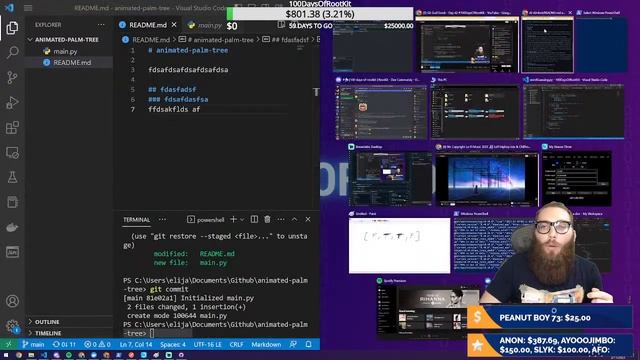Viewport: 640px width, 360px height.
Task: Open the File Explorer icon on the taskbar
Action: click(x=31, y=355)
